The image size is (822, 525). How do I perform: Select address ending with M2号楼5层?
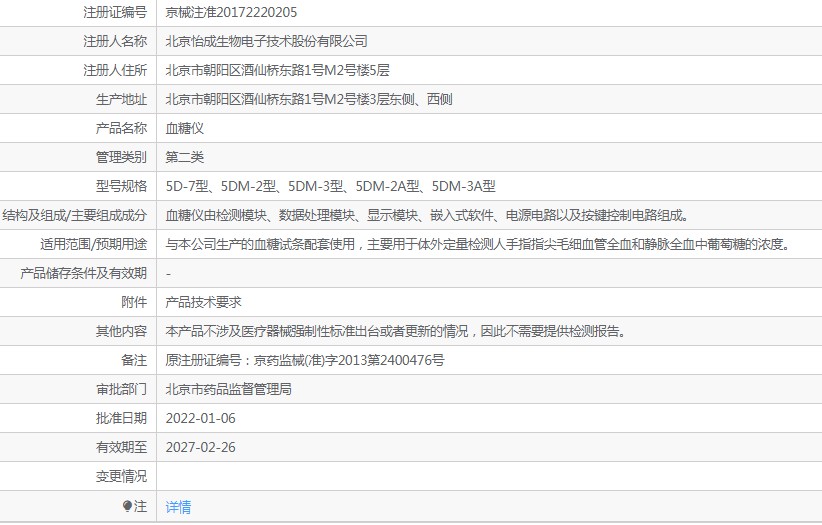pyautogui.click(x=277, y=70)
